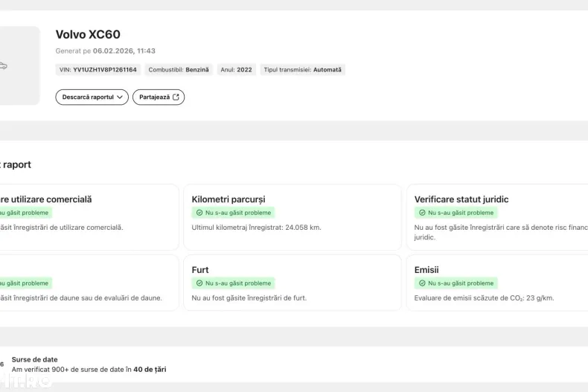588x392 pixels.
Task: Expand the Descarcă raportul chevron
Action: pos(120,97)
